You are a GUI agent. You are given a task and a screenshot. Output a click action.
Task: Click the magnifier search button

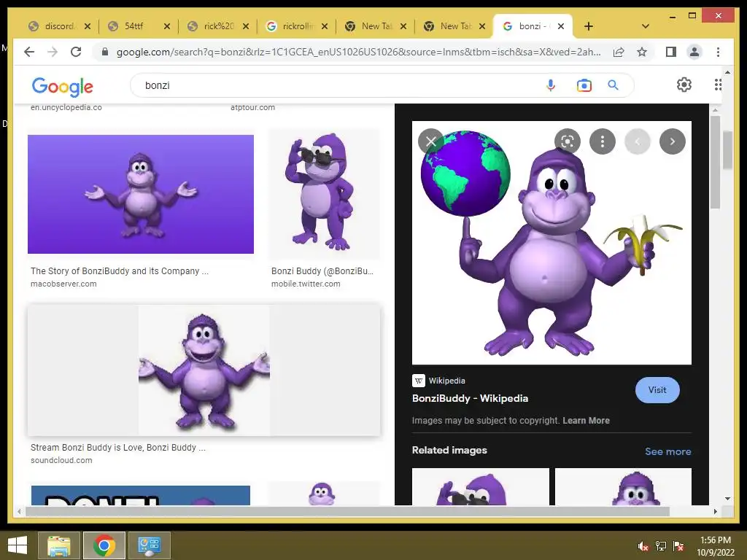click(613, 85)
